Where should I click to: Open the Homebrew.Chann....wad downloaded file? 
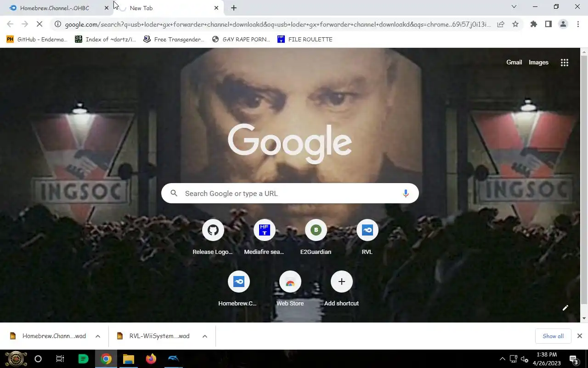[48, 336]
